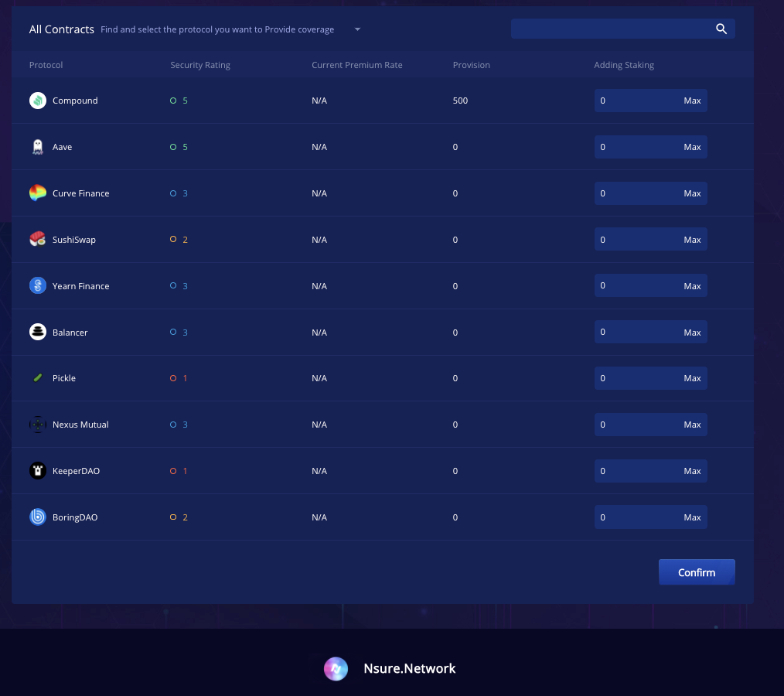Click the Aave ghost logo
784x696 pixels.
[x=38, y=147]
